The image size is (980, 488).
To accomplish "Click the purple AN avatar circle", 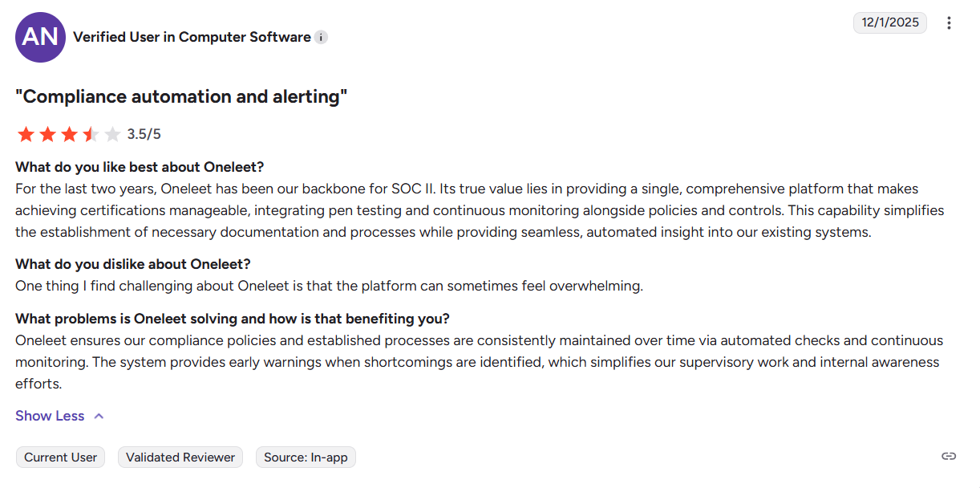I will click(40, 37).
